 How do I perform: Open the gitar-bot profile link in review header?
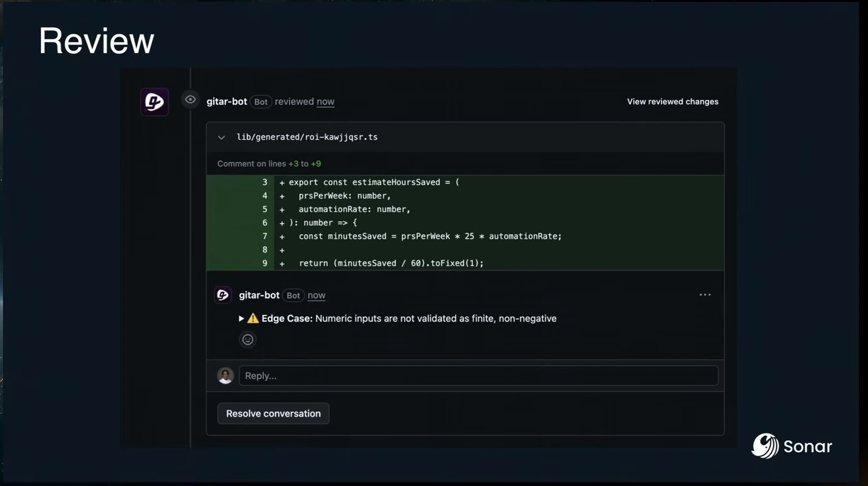click(227, 102)
